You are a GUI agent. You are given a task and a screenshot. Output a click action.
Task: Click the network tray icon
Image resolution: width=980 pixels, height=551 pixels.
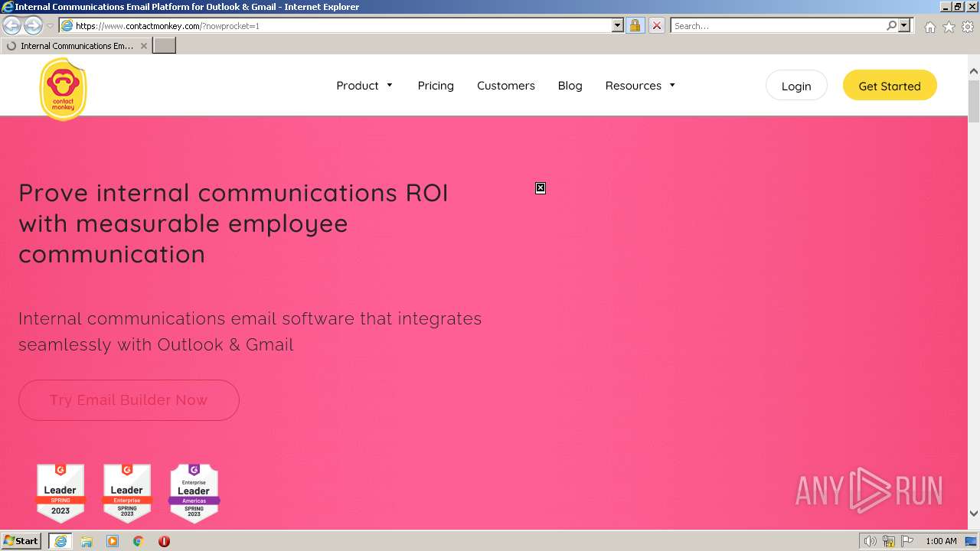coord(889,541)
